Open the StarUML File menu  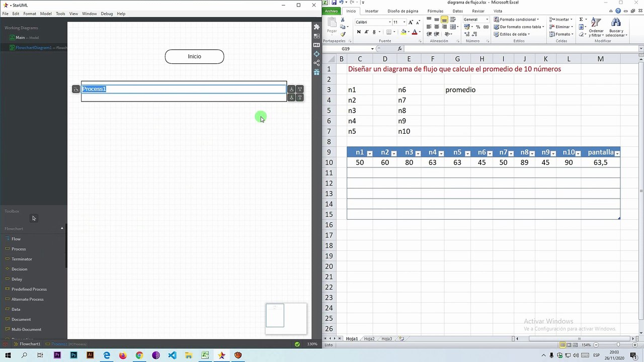pos(5,14)
